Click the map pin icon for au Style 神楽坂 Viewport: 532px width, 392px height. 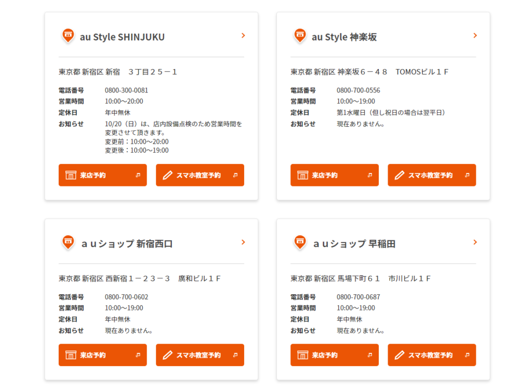tap(300, 36)
